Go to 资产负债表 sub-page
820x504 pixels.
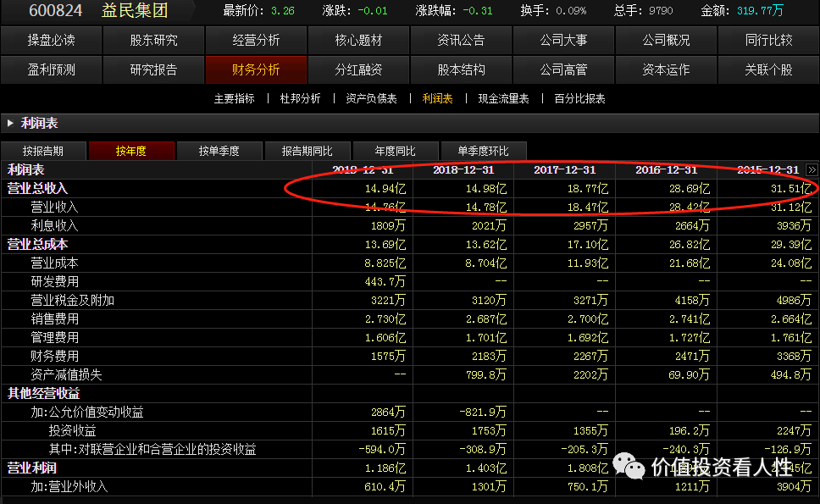371,99
